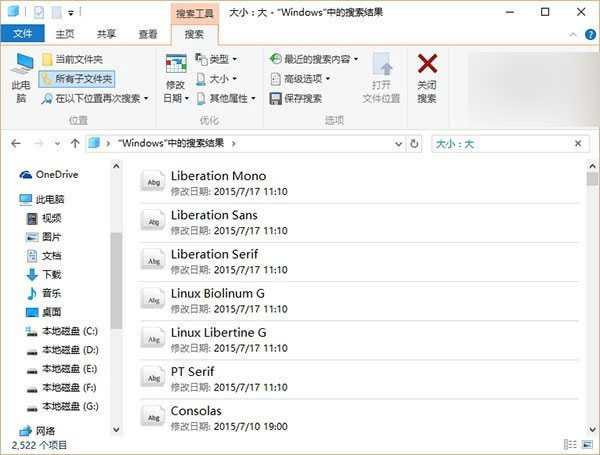Switch to large icons view in status bar
600x455 pixels.
coord(587,444)
